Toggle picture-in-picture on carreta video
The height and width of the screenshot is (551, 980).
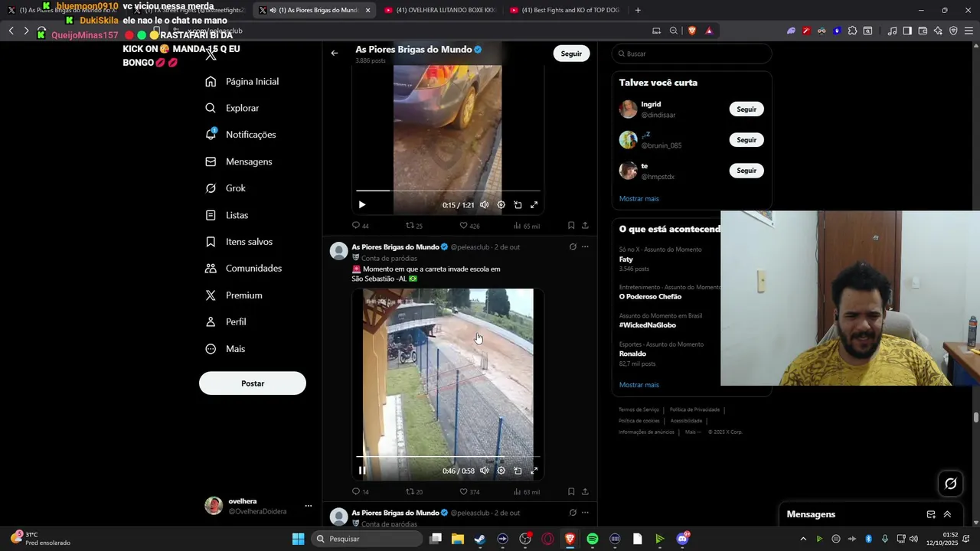(x=518, y=471)
